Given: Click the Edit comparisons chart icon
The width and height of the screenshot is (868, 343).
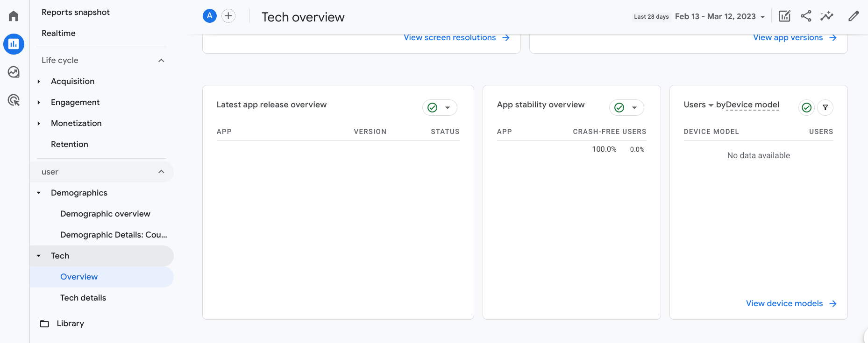Looking at the screenshot, I should 784,16.
